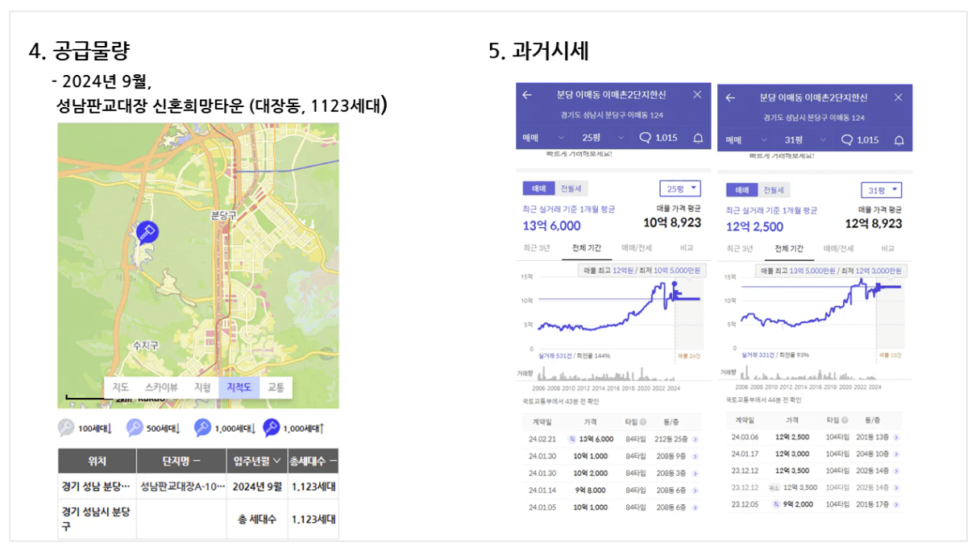980x551 pixels.
Task: Open detail arrow for 202동 14층 12억 3,500 uncancelled row
Action: coord(896,470)
